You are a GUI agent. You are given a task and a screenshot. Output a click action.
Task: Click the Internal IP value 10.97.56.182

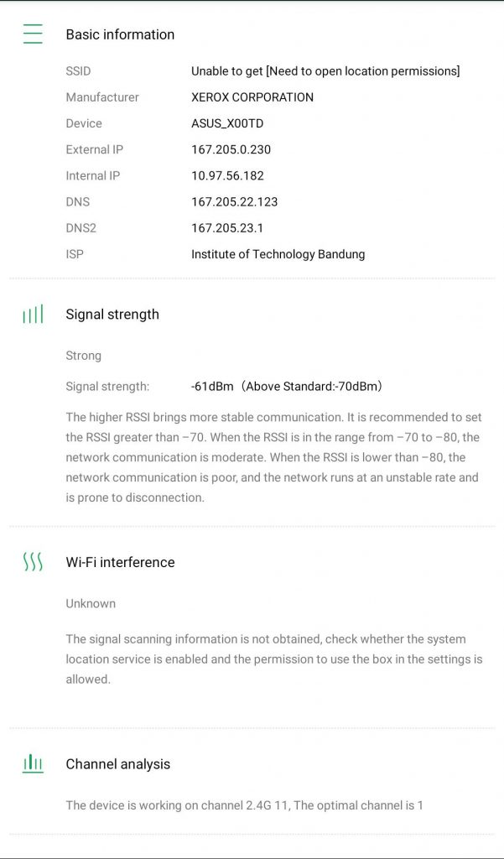(x=227, y=175)
